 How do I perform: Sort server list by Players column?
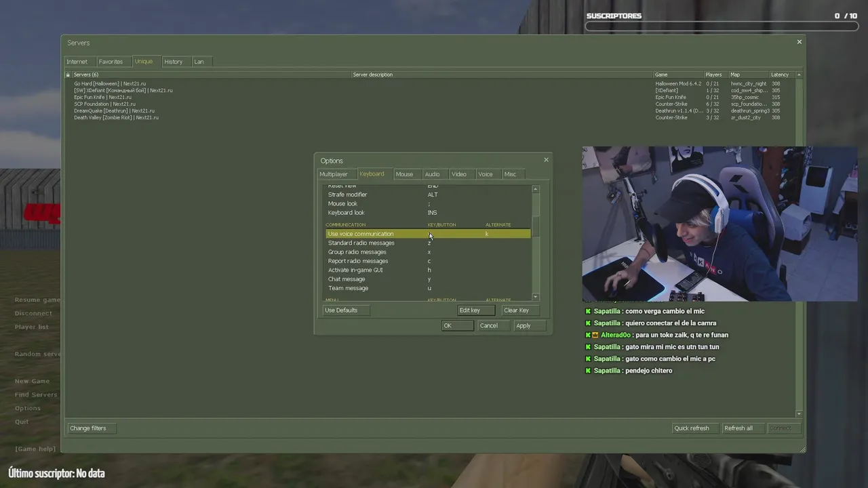715,75
